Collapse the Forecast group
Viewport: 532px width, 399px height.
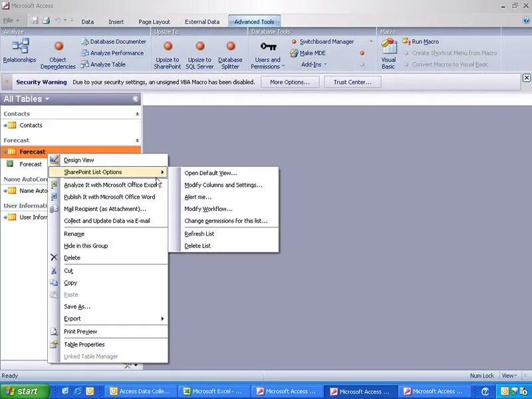point(137,140)
